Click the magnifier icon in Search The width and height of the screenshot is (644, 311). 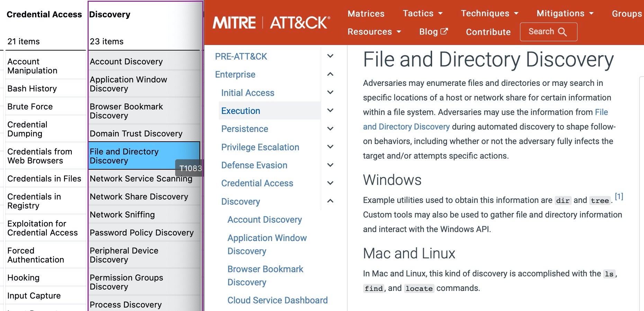(562, 32)
